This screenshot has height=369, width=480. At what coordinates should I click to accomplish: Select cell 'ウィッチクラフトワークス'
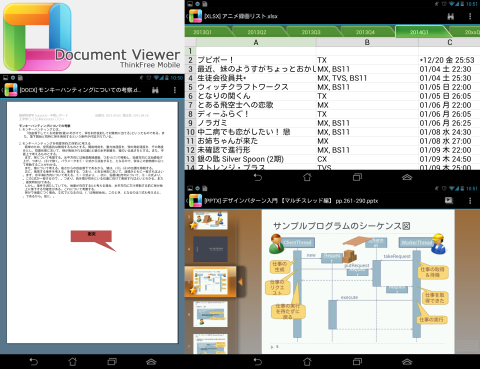[x=256, y=87]
